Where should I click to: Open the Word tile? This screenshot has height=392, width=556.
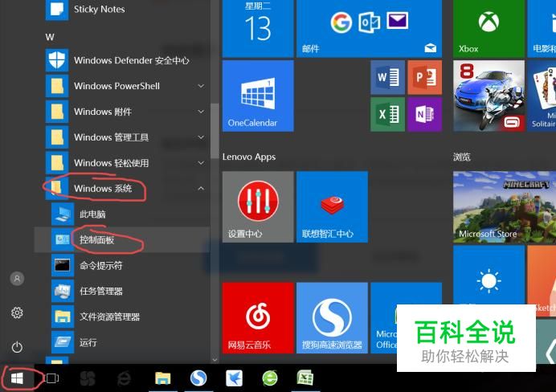point(387,77)
